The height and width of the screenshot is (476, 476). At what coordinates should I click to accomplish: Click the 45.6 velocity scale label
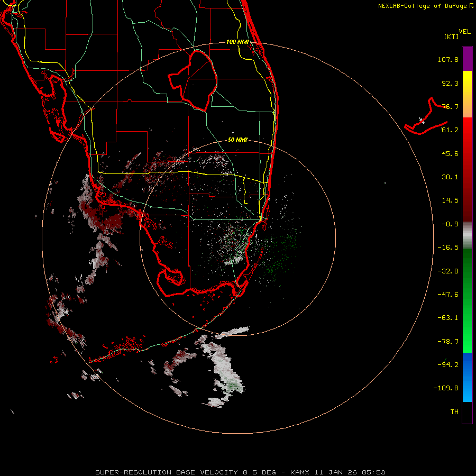point(450,153)
